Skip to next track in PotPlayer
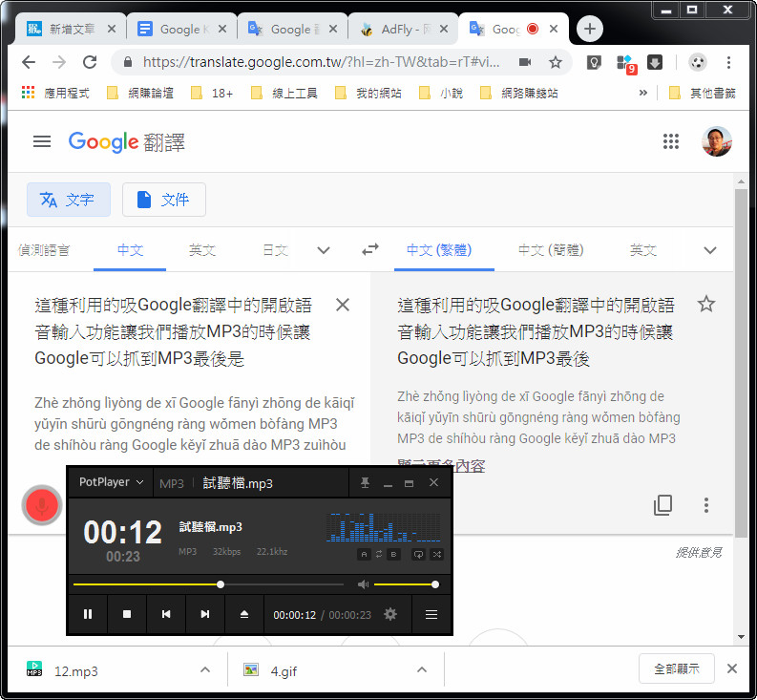Screen dimensions: 757x700 [x=205, y=614]
